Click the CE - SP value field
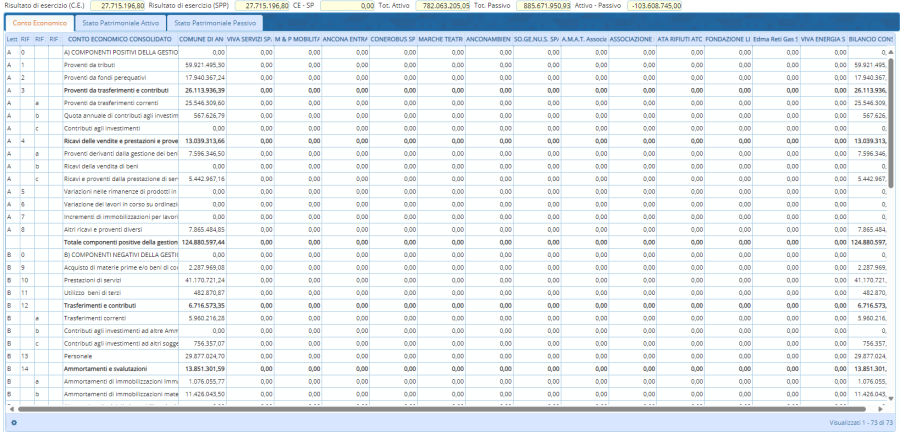The height and width of the screenshot is (432, 900). tap(347, 6)
